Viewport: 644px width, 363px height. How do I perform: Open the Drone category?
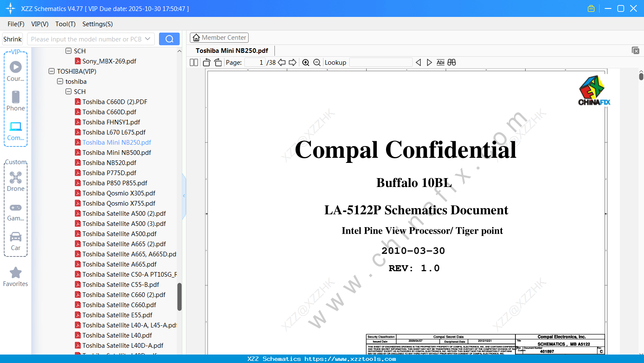point(16,181)
